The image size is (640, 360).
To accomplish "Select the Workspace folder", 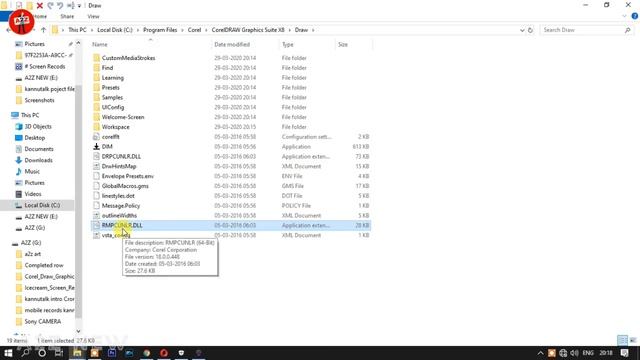I will click(x=116, y=127).
